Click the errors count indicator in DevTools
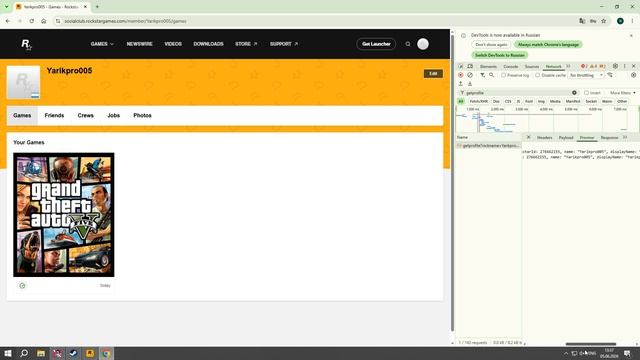640x360 pixels. 584,66
